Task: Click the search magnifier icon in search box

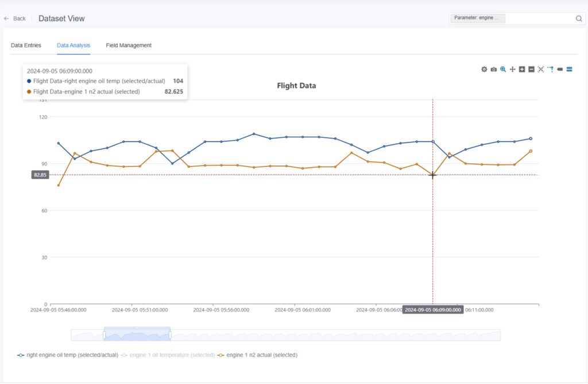Action: 579,18
